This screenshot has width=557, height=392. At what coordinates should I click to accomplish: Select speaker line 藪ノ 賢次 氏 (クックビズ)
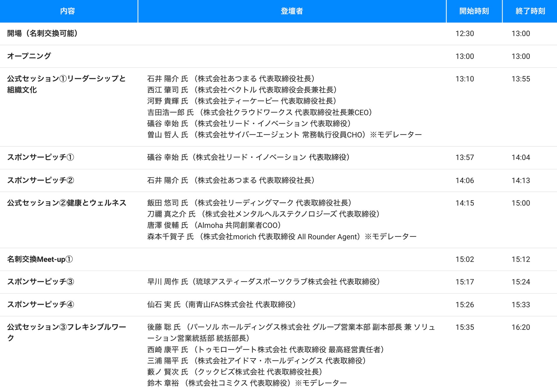click(x=235, y=372)
